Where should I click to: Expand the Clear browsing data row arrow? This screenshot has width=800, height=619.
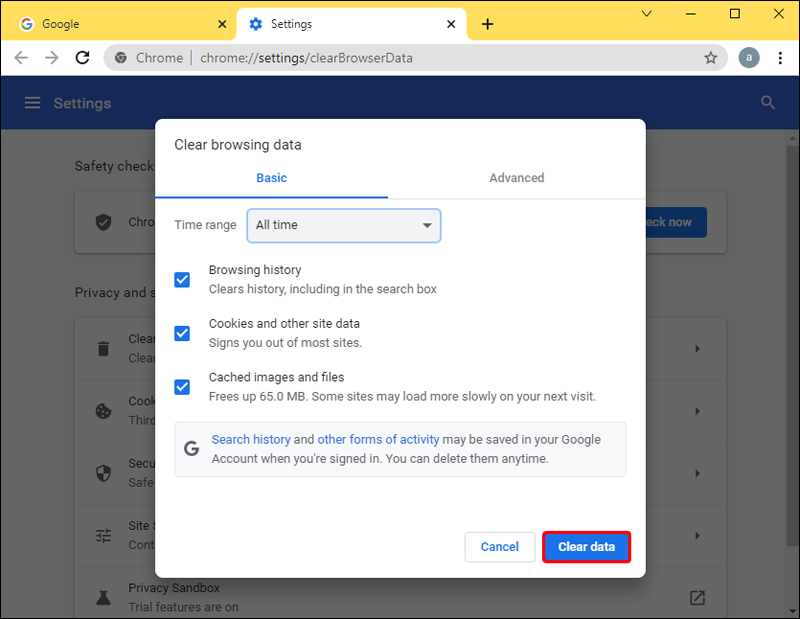click(697, 349)
